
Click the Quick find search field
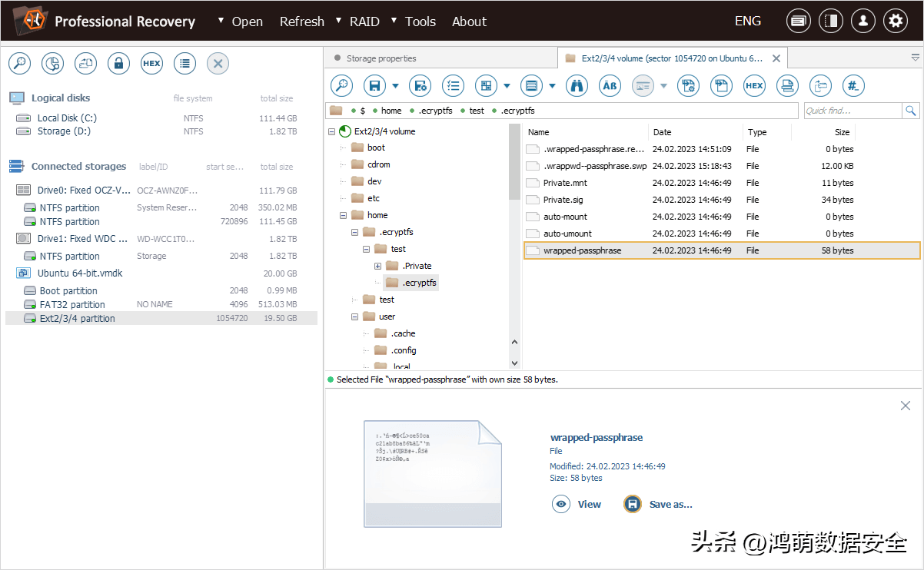(852, 111)
